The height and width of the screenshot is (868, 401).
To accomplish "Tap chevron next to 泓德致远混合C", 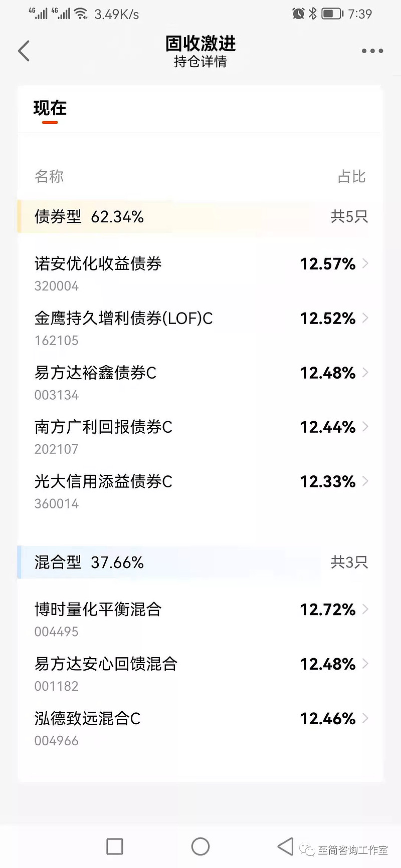I will 365,718.
